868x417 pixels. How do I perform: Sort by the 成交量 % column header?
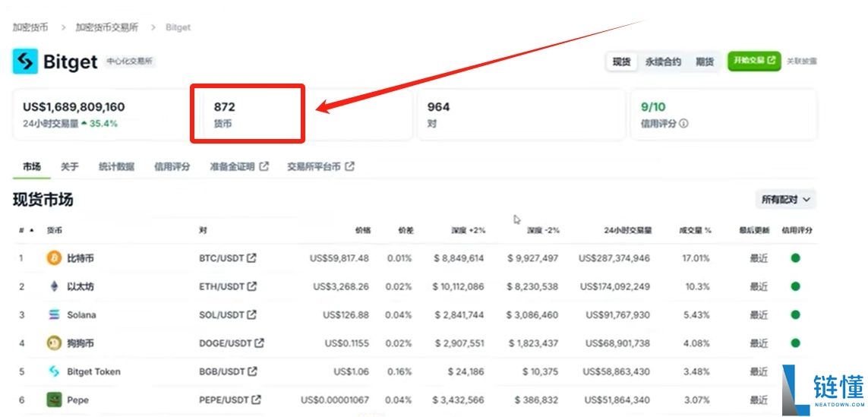tap(696, 230)
